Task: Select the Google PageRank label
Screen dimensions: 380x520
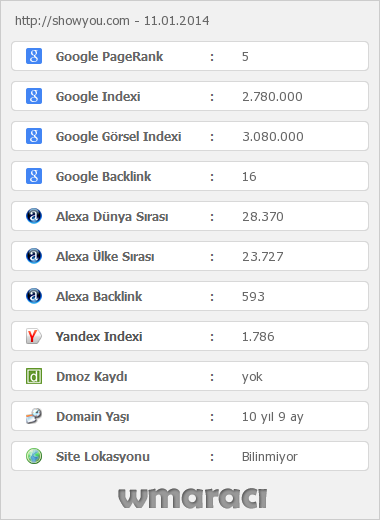Action: point(109,57)
